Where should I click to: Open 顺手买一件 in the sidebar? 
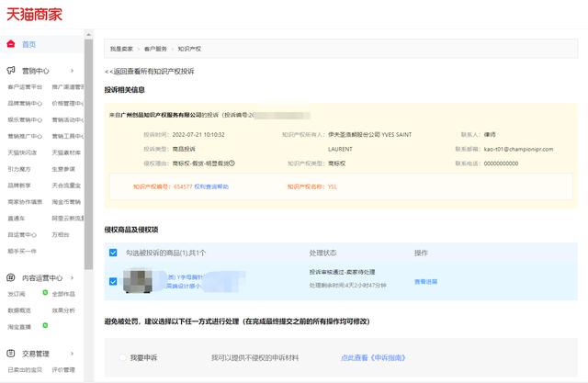coord(22,251)
